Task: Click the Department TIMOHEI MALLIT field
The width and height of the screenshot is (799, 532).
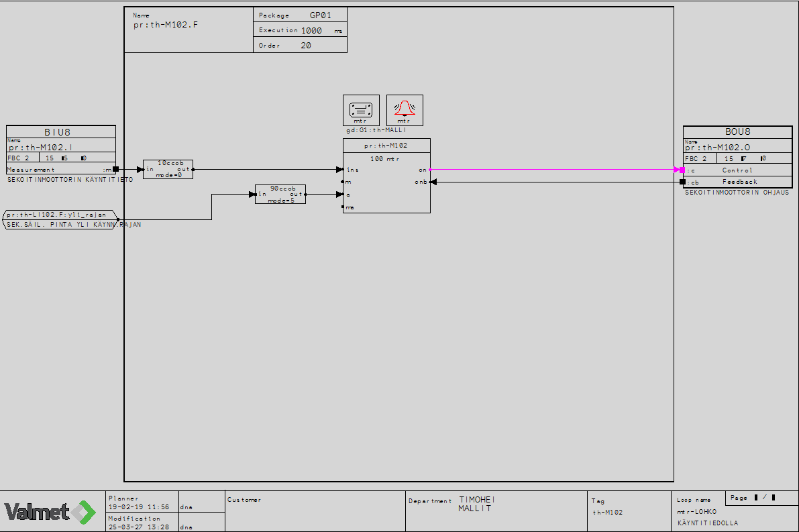Action: click(x=495, y=511)
